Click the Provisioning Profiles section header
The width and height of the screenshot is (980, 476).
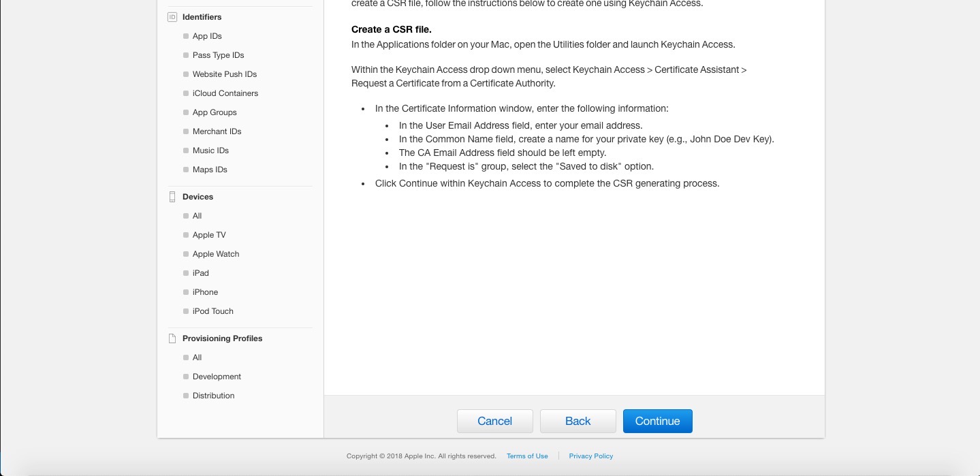222,338
